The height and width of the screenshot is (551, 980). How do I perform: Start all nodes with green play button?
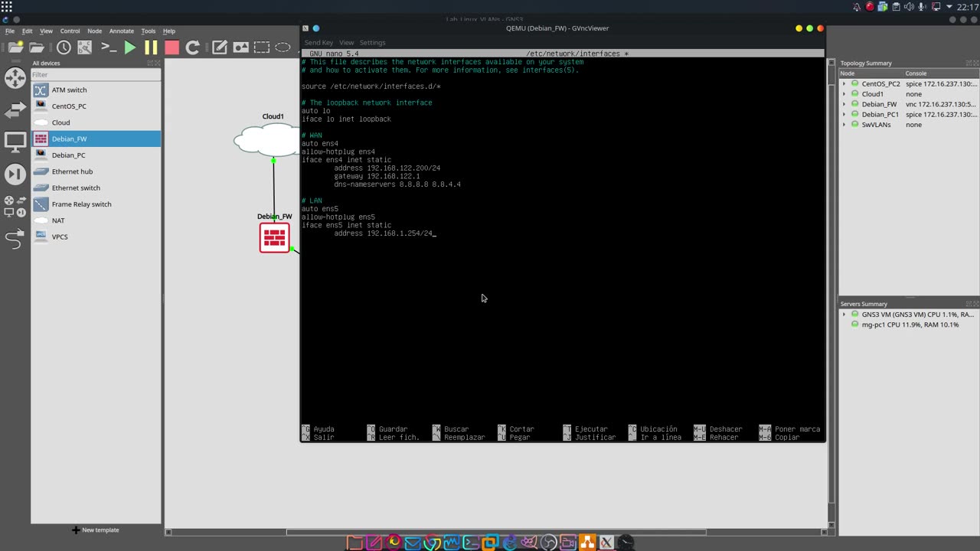tap(129, 47)
